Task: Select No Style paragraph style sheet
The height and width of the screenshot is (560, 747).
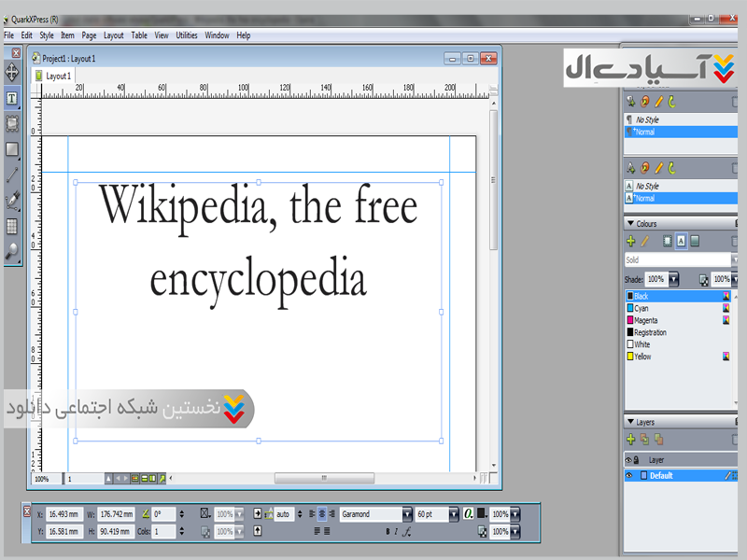Action: click(646, 120)
